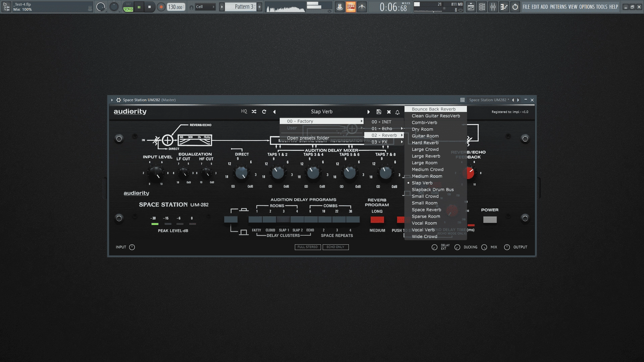Open the Cell snap dropdown
Viewport: 644px width, 362px height.
pos(205,7)
